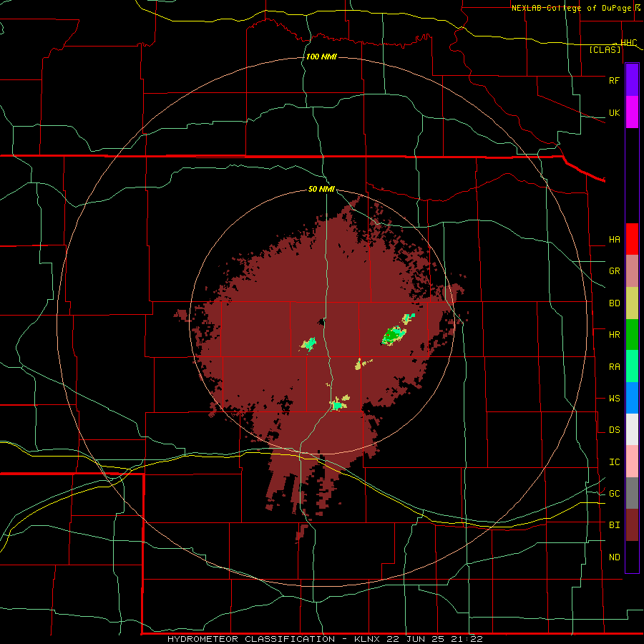Select the yellow BD legend swatch

click(x=632, y=303)
